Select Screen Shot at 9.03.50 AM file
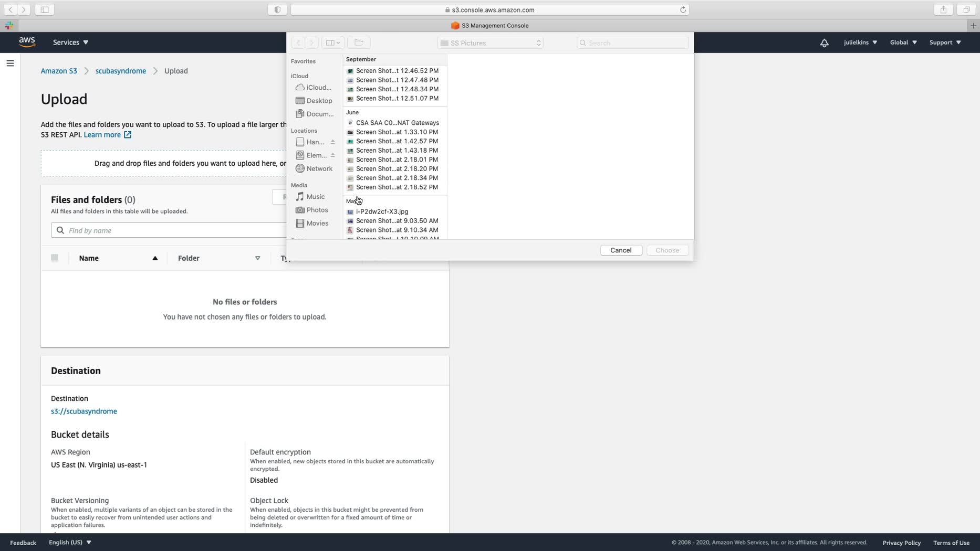The image size is (980, 551). click(x=395, y=221)
